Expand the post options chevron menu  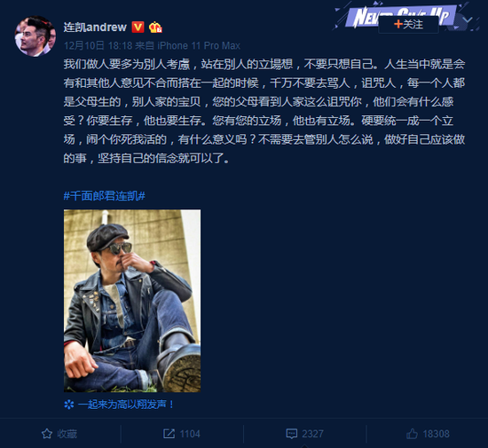tap(468, 20)
